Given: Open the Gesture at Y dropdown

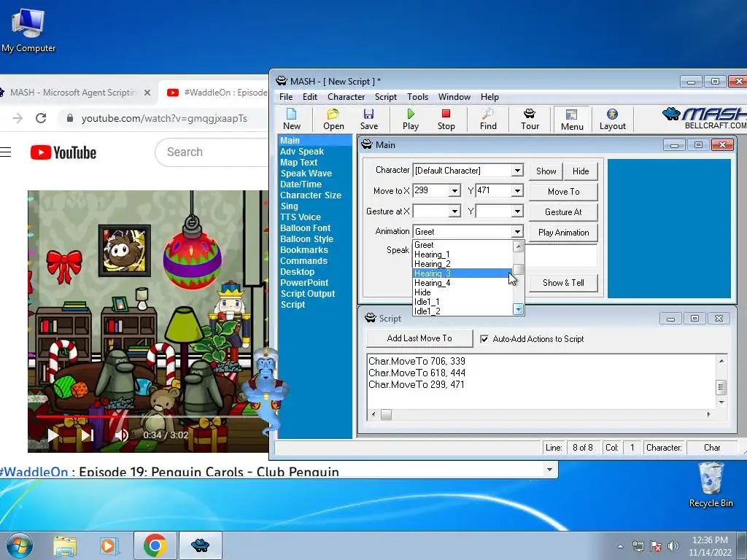Looking at the screenshot, I should coord(517,211).
